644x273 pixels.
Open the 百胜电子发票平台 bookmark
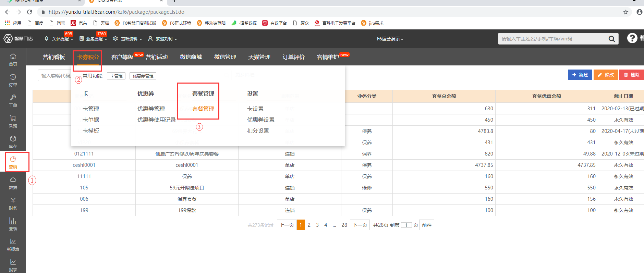(x=335, y=23)
